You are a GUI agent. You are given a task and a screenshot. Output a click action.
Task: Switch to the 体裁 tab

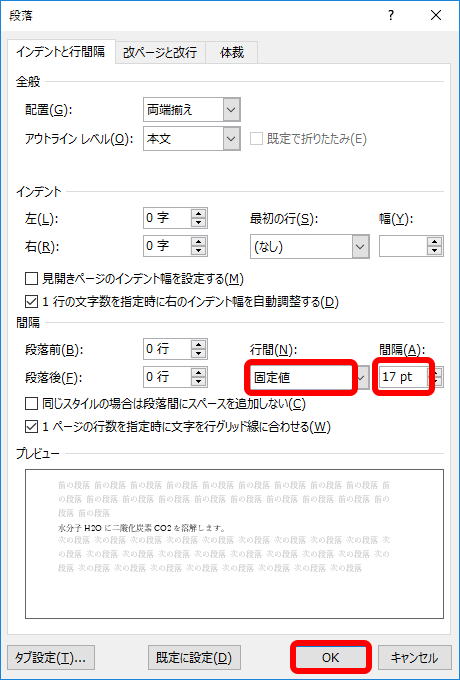pos(232,53)
